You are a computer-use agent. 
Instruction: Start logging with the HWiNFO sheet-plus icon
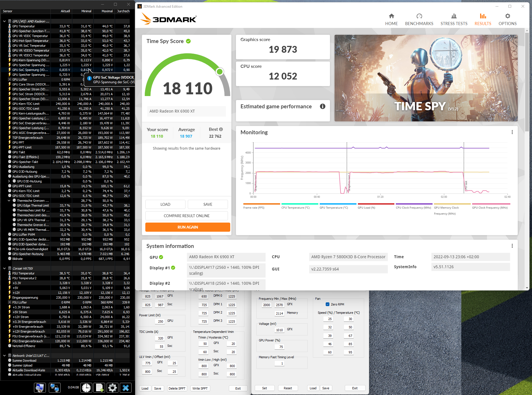(x=99, y=388)
